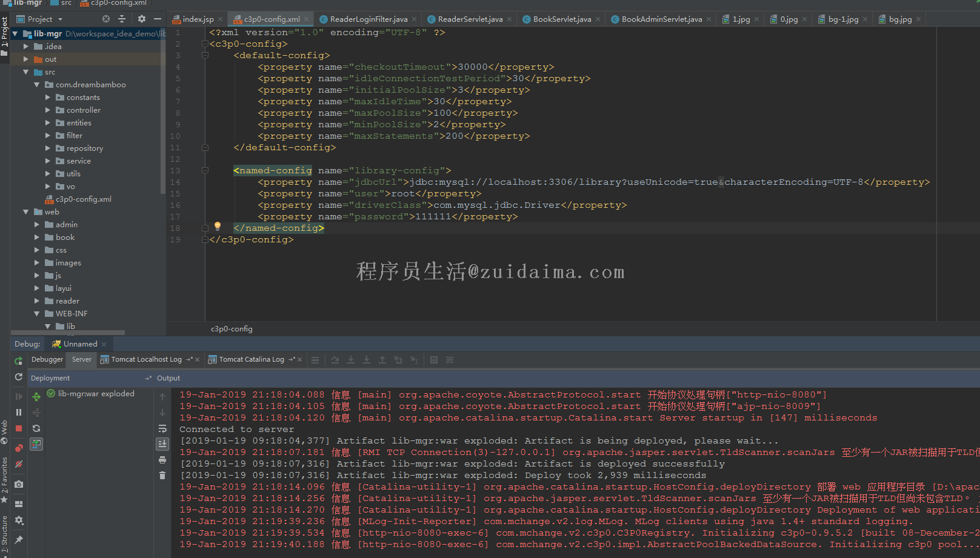The height and width of the screenshot is (558, 980).
Task: Deploy all artifacts with green arrows icon
Action: click(x=36, y=397)
